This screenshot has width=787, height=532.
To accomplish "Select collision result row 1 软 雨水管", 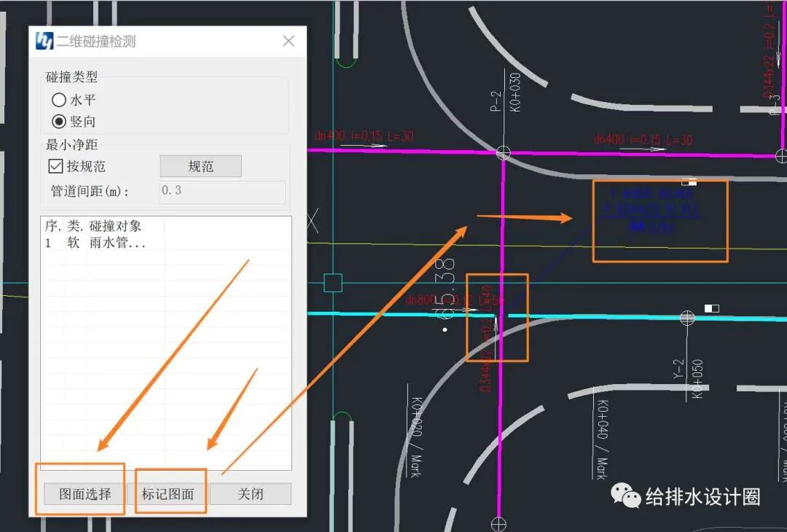I will tap(165, 243).
